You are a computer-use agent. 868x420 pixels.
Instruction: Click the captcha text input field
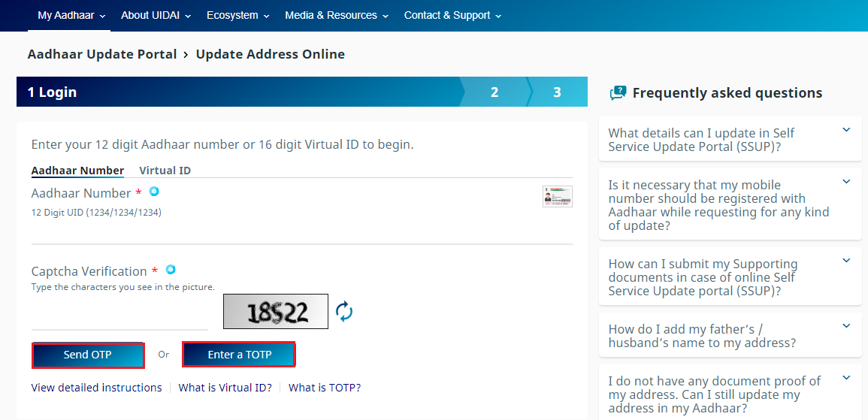pyautogui.click(x=119, y=318)
